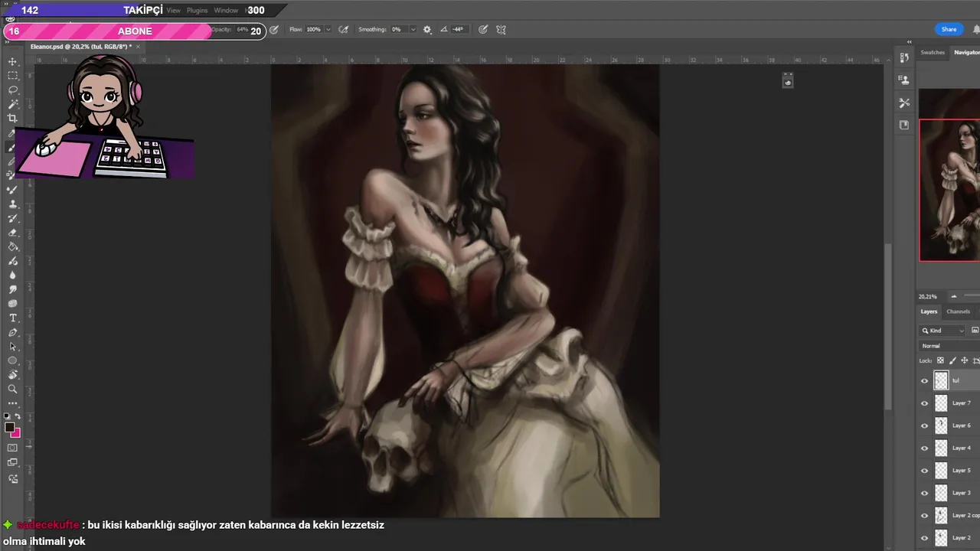The width and height of the screenshot is (980, 551).
Task: Click the blue Share button
Action: 949,30
